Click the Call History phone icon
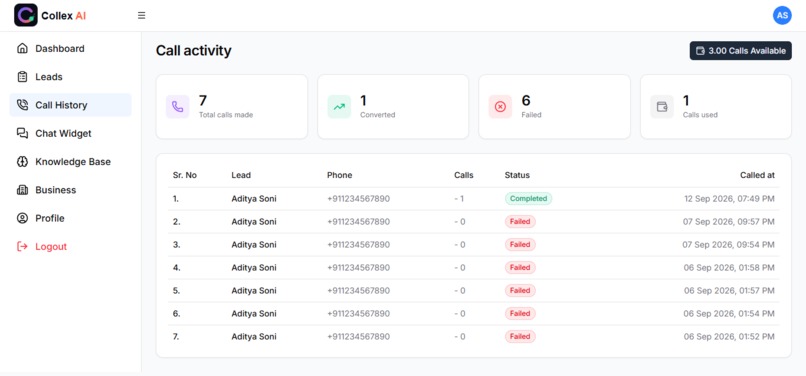The height and width of the screenshot is (376, 806). click(22, 105)
